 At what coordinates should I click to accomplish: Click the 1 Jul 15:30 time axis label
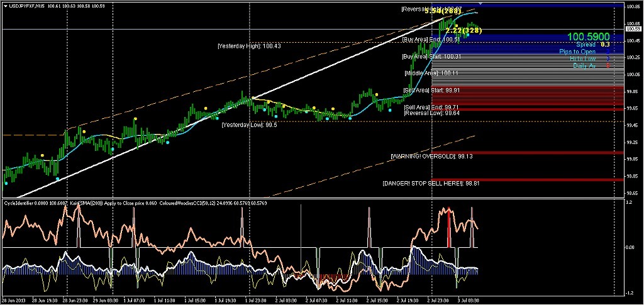(196, 301)
